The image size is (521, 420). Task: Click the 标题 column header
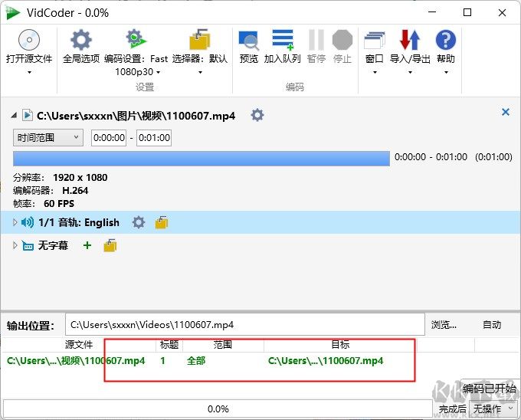(x=169, y=345)
